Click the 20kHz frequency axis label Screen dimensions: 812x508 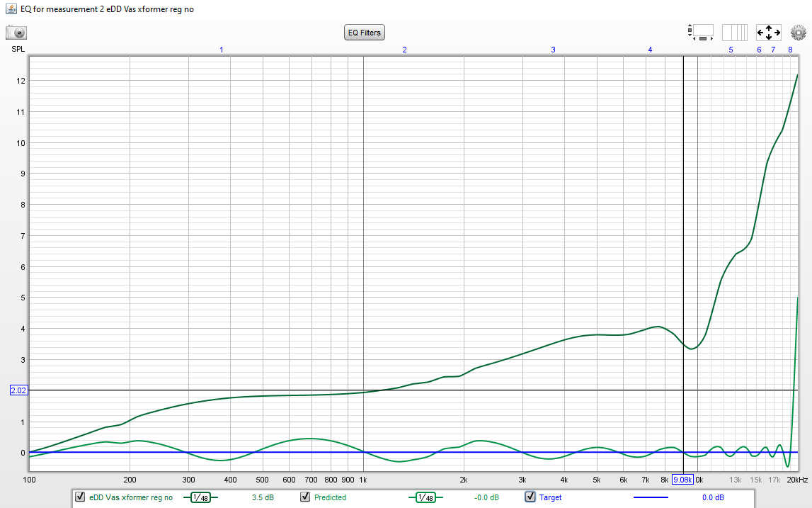point(797,480)
